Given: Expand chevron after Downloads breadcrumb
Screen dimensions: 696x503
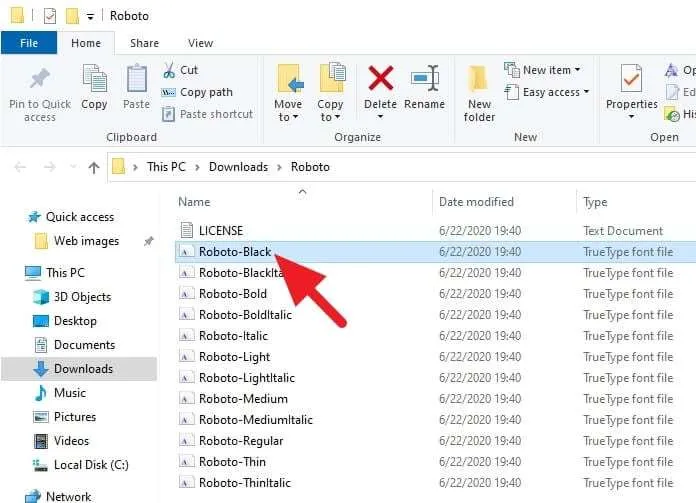Looking at the screenshot, I should tap(280, 167).
